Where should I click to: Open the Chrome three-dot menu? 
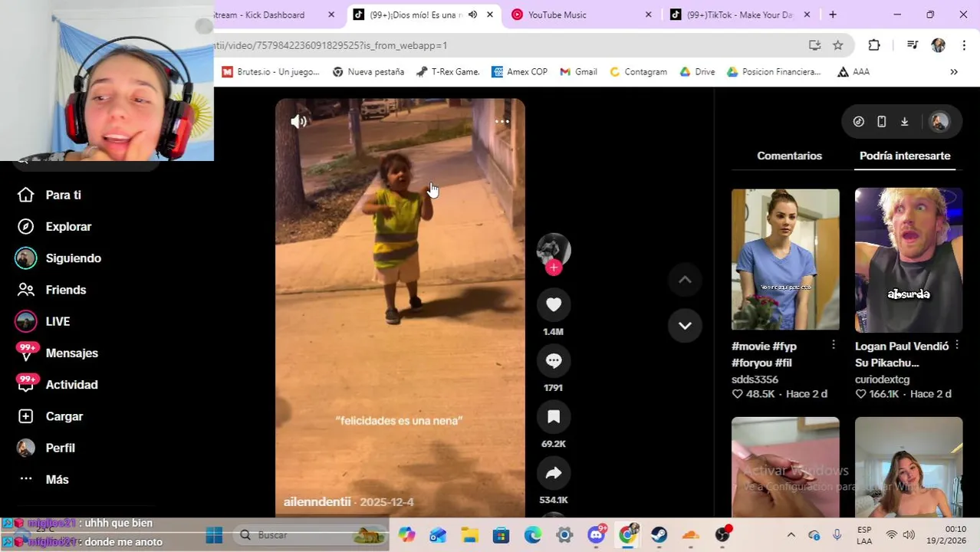964,45
